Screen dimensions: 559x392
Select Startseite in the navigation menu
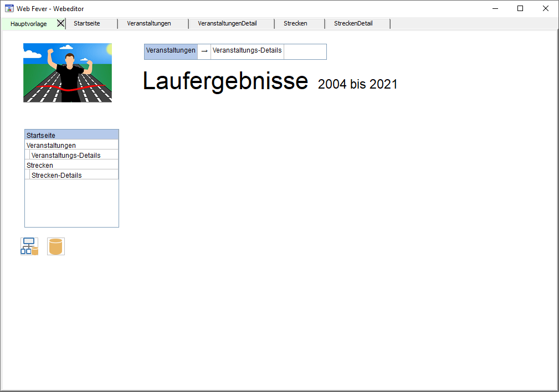(71, 135)
